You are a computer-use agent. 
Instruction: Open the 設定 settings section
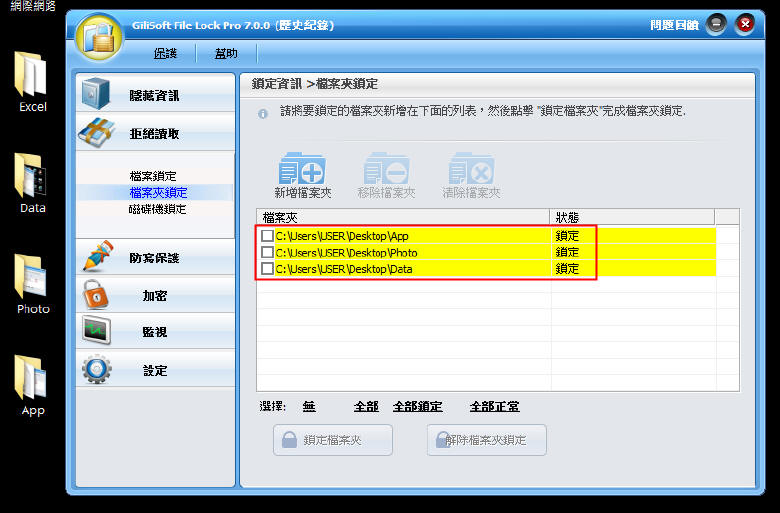[x=154, y=370]
